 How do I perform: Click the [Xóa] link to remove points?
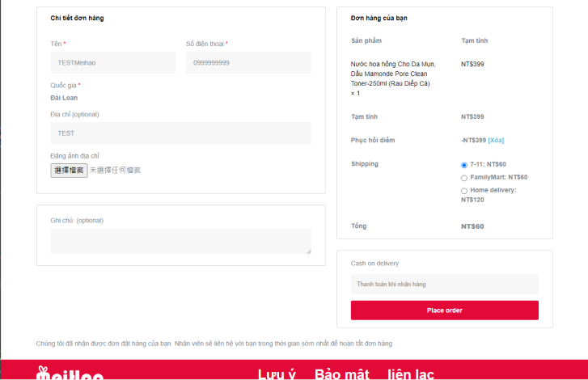click(x=496, y=141)
